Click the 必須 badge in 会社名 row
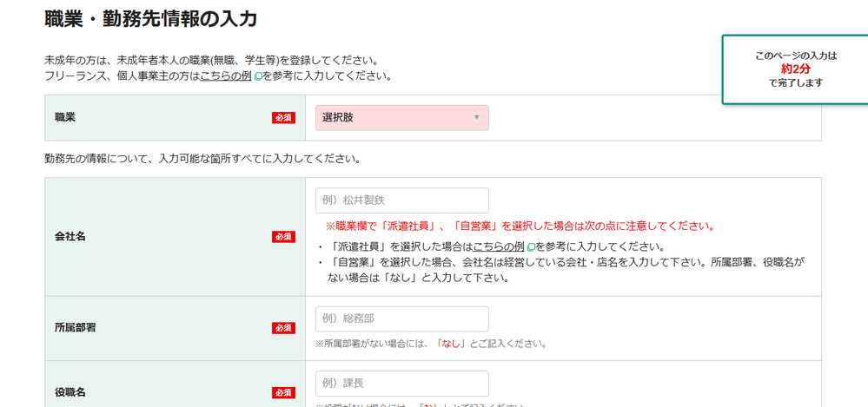Screen dimensions: 868x407 click(x=283, y=237)
